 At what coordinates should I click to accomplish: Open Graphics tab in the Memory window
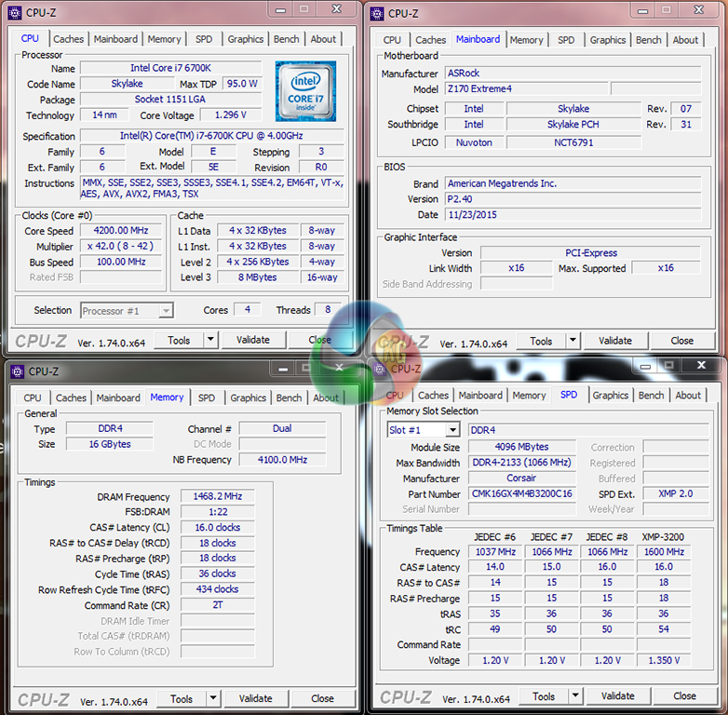point(248,398)
